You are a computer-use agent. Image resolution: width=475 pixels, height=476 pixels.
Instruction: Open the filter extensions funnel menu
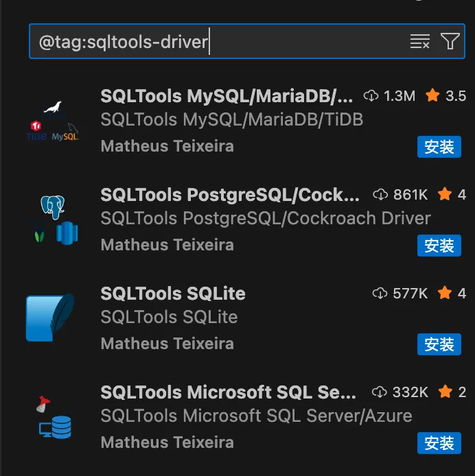click(450, 42)
